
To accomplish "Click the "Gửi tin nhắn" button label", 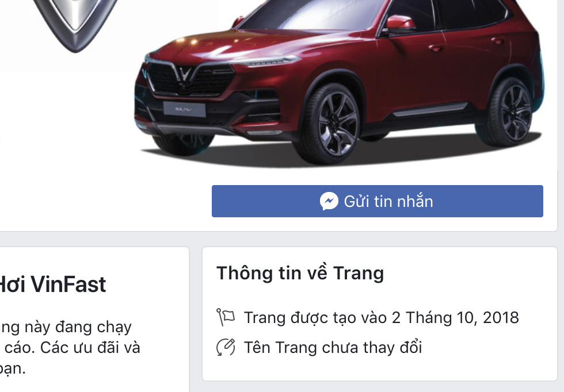I will click(388, 202).
